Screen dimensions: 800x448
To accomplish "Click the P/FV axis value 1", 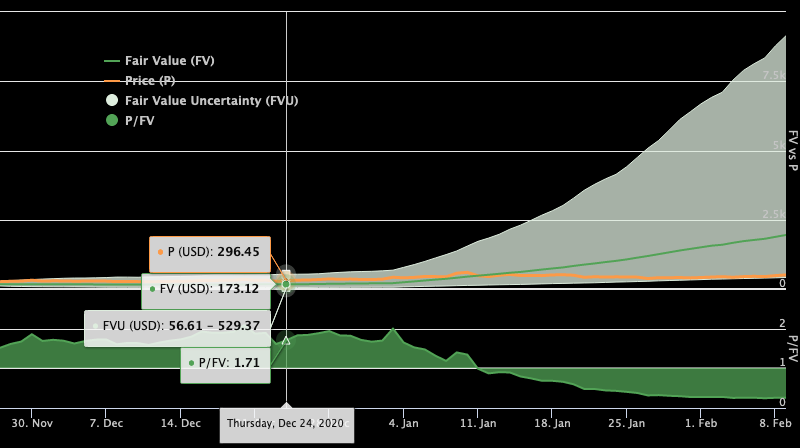I will click(783, 362).
